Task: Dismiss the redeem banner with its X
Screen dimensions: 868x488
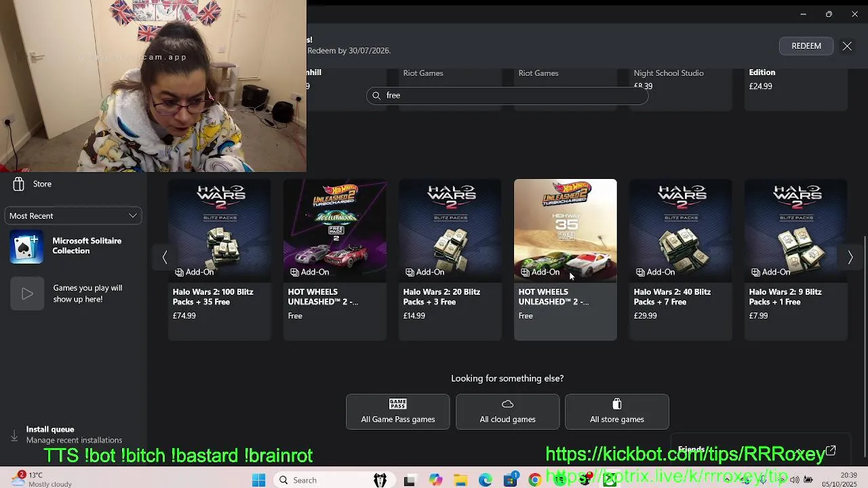Action: click(x=847, y=46)
